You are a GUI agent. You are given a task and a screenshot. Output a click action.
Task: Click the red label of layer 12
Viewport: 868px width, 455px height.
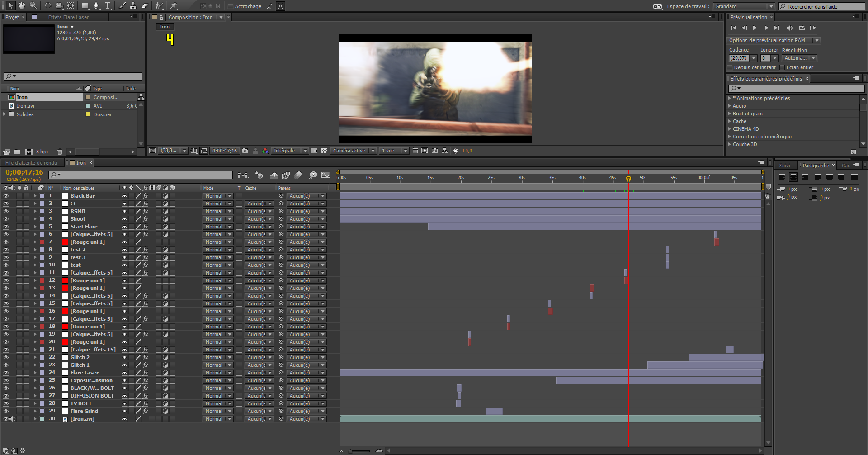42,280
